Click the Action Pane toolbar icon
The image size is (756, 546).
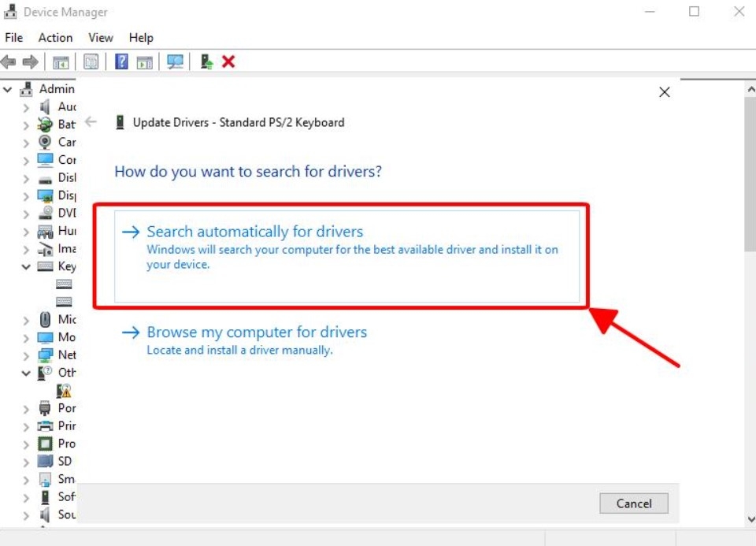145,61
